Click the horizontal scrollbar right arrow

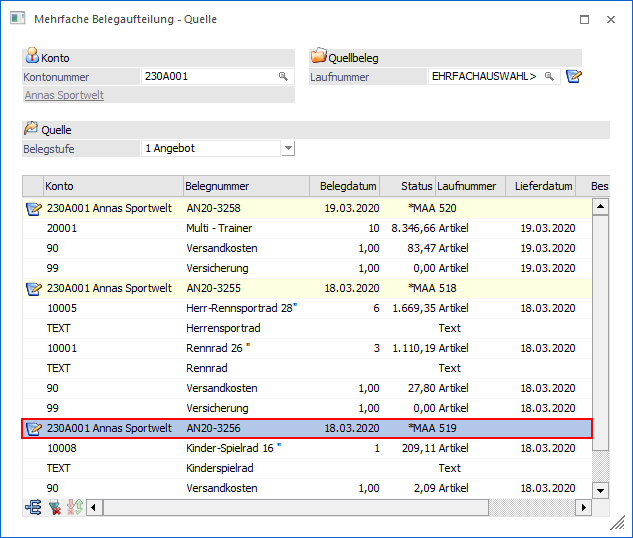click(x=583, y=507)
